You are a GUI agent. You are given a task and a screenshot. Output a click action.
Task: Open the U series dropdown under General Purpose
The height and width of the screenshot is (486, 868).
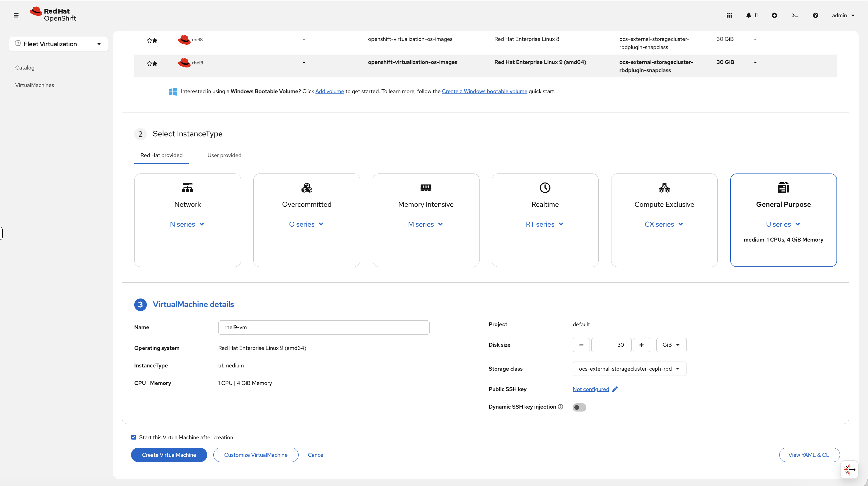(783, 224)
